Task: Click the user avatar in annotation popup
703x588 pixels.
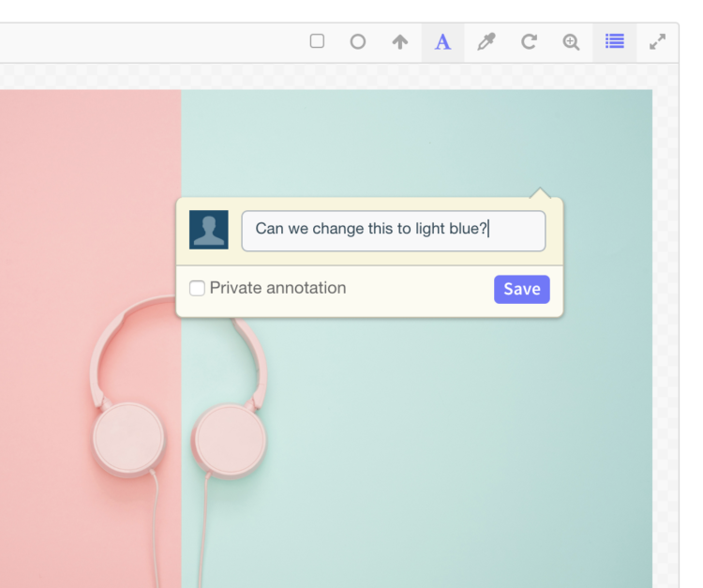Action: tap(209, 230)
